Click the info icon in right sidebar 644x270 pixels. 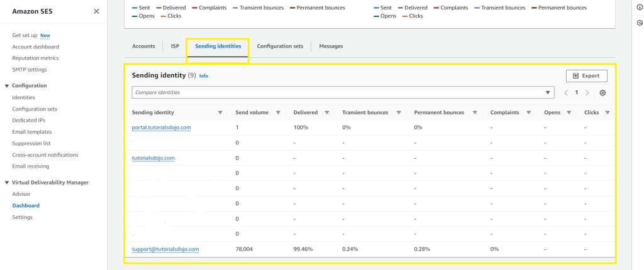(640, 8)
